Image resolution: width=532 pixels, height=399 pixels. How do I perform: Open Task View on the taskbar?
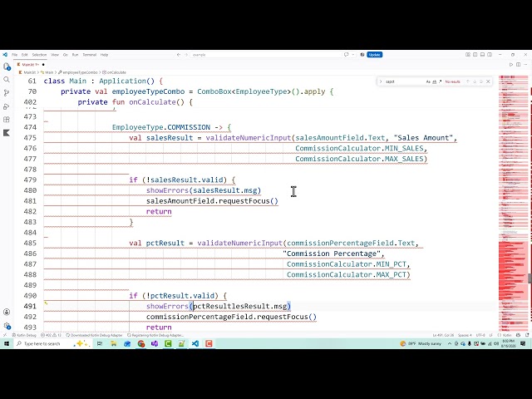coord(100,343)
